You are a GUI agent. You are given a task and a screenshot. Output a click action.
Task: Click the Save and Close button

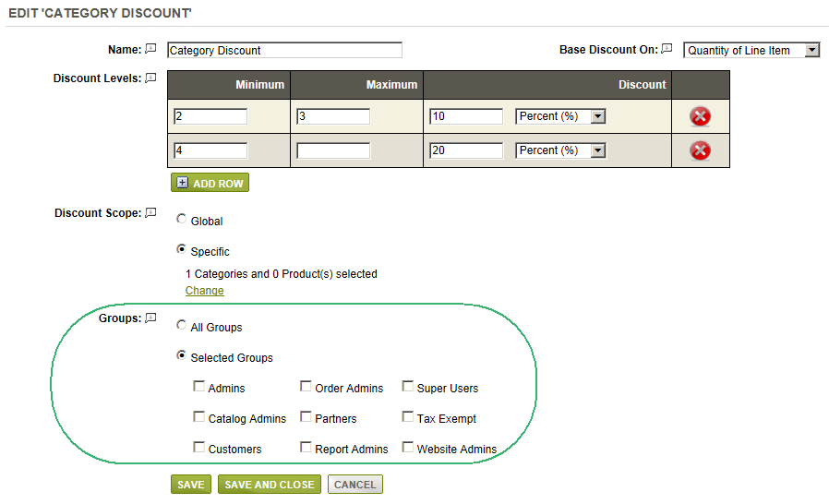(x=270, y=485)
